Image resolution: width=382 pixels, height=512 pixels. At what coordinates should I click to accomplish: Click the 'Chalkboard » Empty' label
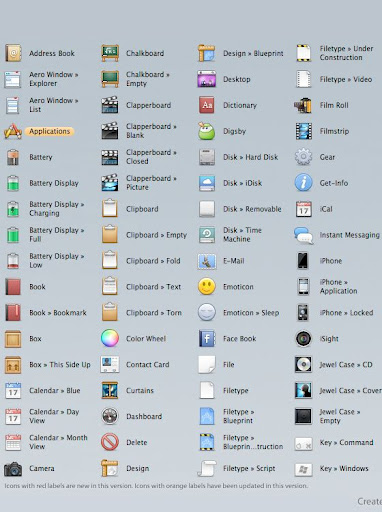tap(148, 79)
